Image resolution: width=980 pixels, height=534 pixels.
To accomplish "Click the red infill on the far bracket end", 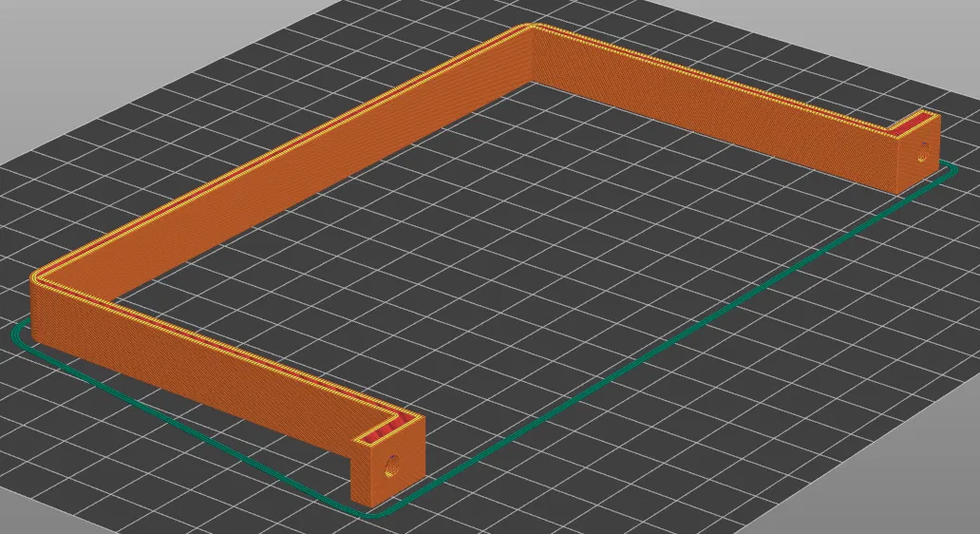I will coord(914,124).
